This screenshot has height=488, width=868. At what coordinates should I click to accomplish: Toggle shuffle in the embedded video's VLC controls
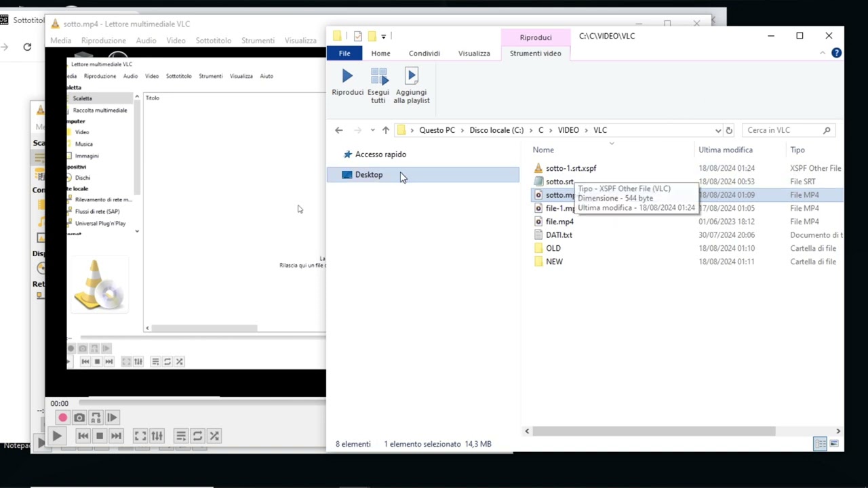click(x=179, y=362)
